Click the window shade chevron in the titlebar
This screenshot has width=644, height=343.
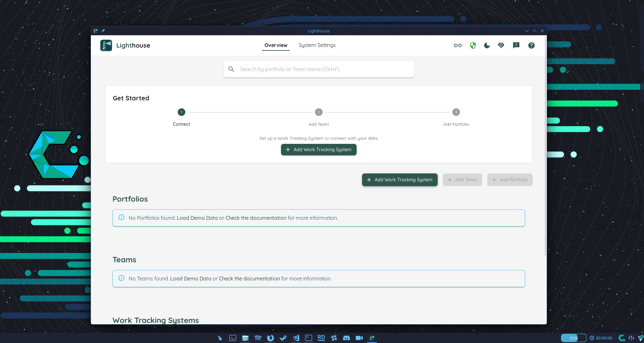click(527, 30)
